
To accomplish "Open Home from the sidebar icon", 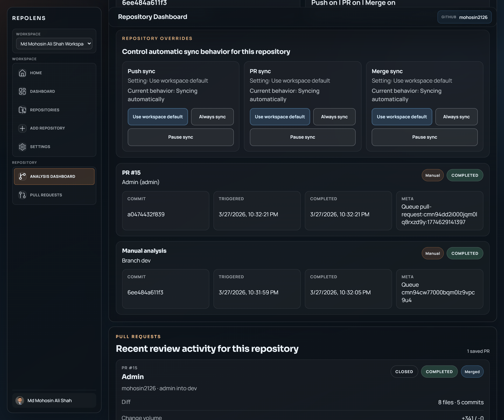I will point(22,73).
